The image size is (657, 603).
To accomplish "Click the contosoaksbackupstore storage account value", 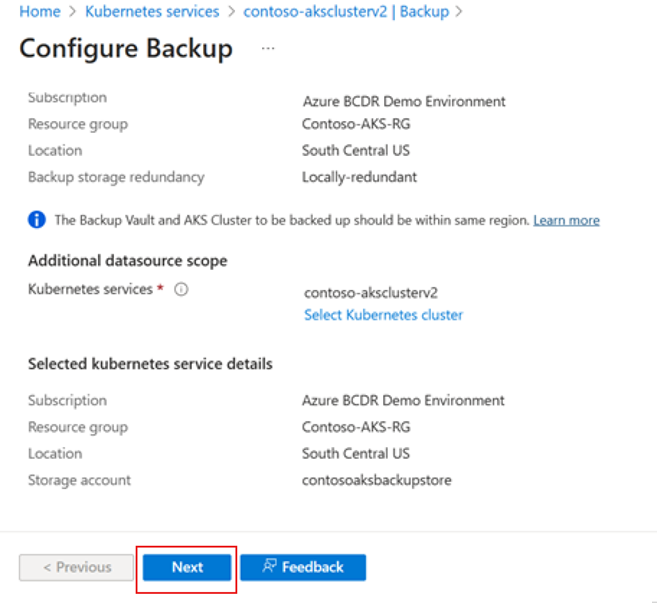I will [376, 480].
